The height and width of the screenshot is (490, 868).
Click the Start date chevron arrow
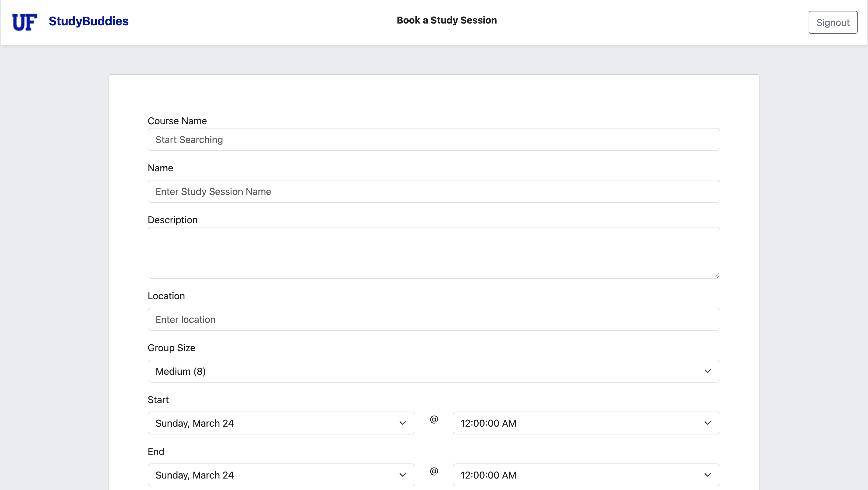point(402,423)
